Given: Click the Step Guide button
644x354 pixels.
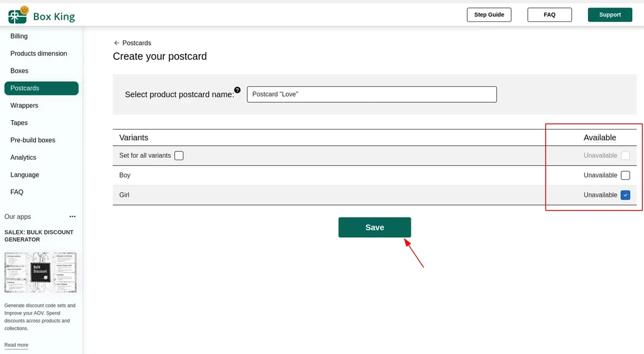Looking at the screenshot, I should coord(489,15).
